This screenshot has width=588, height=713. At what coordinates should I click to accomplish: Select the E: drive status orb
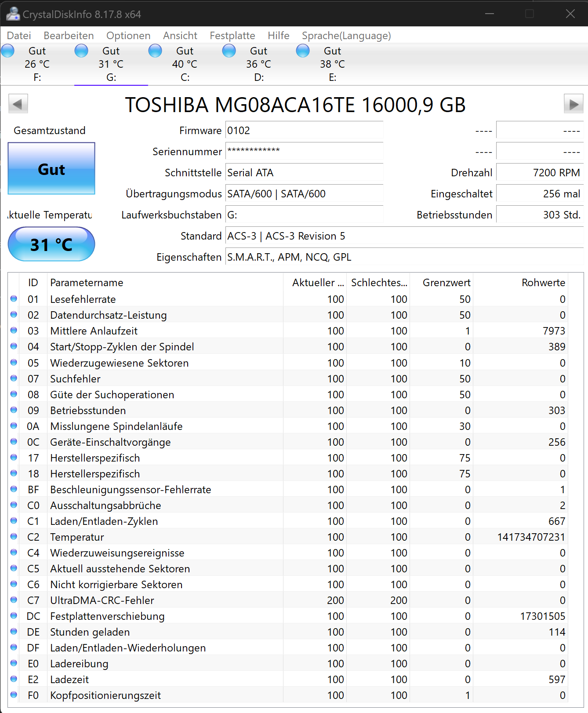[x=303, y=51]
